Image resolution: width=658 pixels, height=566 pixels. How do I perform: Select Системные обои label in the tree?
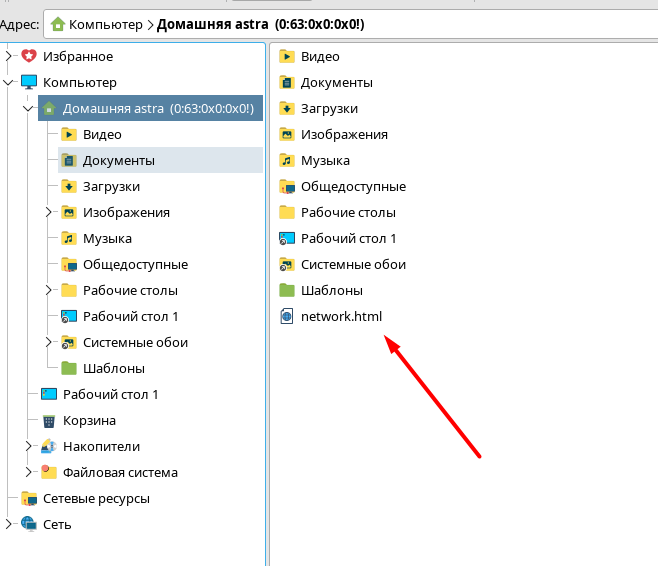135,342
